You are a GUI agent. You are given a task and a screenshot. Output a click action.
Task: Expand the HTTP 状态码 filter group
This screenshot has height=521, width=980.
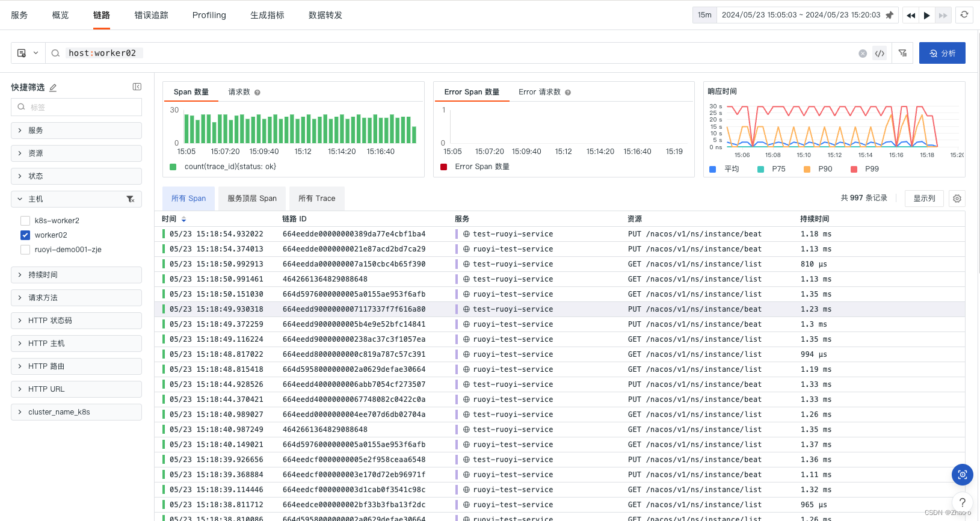coord(76,321)
